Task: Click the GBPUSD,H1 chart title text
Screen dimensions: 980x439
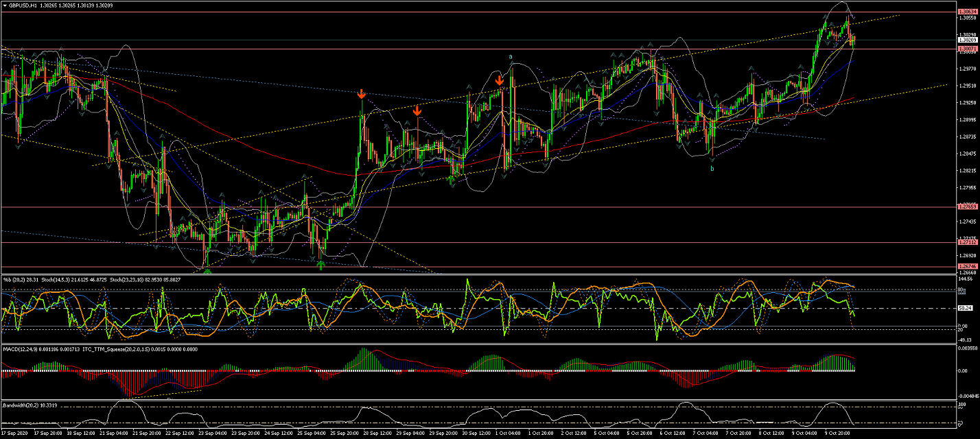Action: pos(23,5)
